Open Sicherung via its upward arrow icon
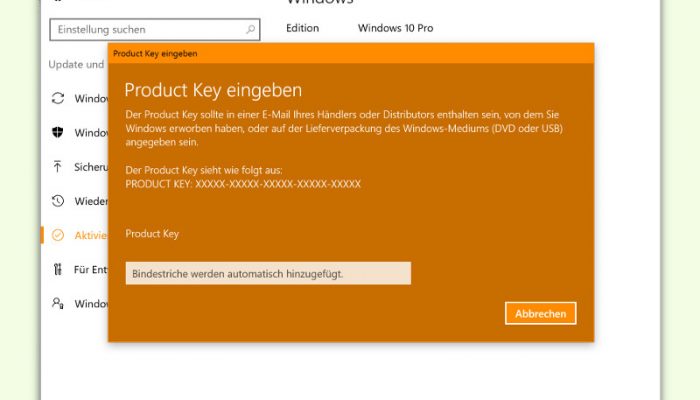This screenshot has height=400, width=700. pyautogui.click(x=57, y=167)
